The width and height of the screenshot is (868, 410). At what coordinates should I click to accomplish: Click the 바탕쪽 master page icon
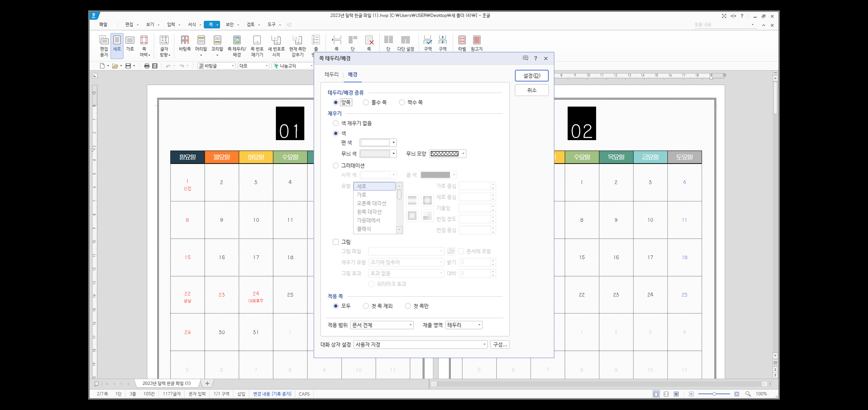click(x=185, y=44)
